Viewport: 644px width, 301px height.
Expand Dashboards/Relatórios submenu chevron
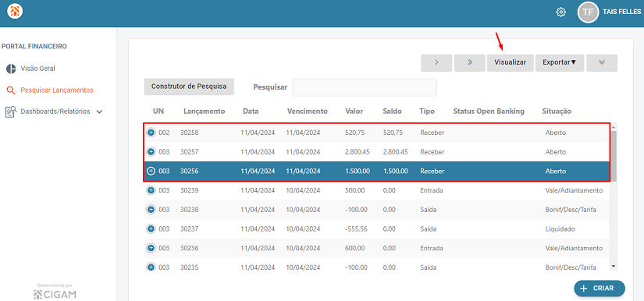99,112
